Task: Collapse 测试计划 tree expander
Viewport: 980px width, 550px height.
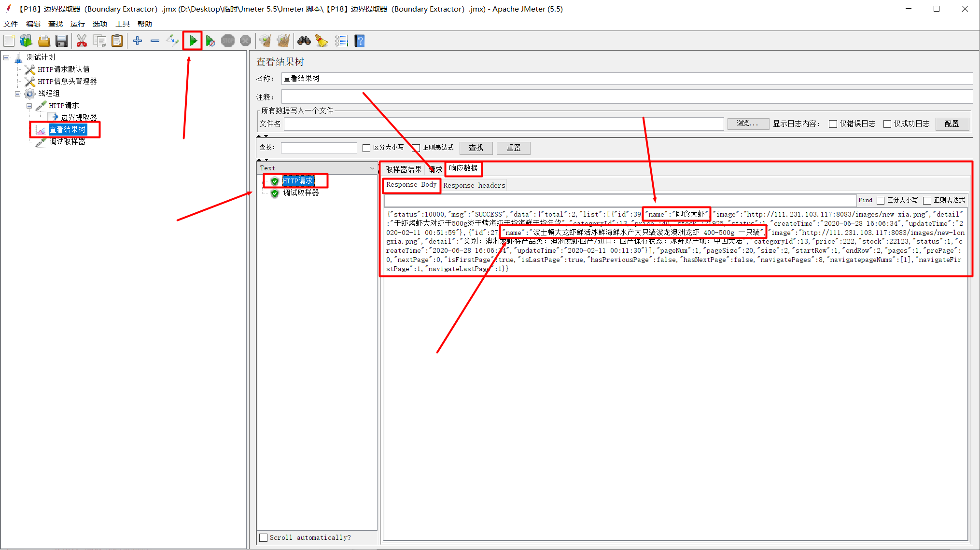Action: click(x=6, y=57)
